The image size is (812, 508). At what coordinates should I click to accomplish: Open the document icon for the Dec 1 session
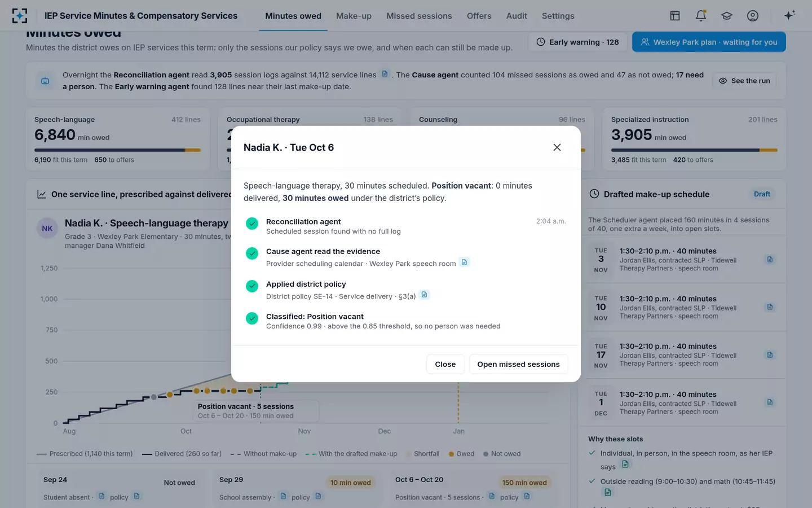point(770,402)
